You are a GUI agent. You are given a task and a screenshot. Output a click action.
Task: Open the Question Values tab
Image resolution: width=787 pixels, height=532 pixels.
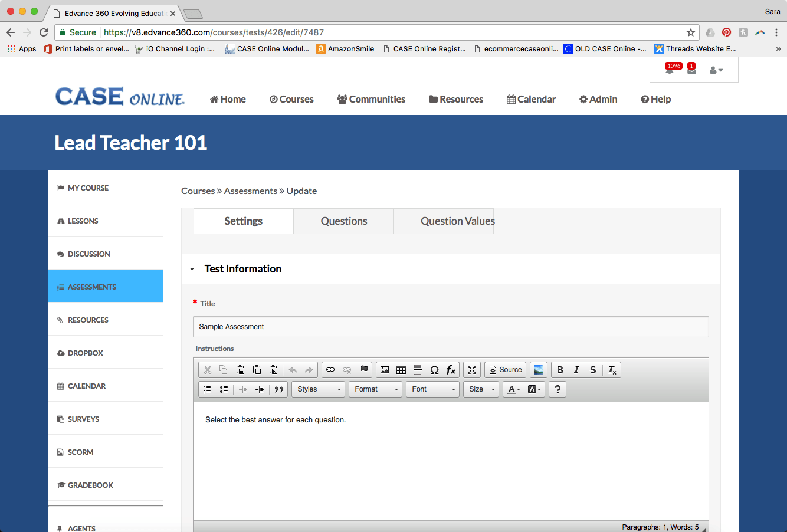pos(457,221)
